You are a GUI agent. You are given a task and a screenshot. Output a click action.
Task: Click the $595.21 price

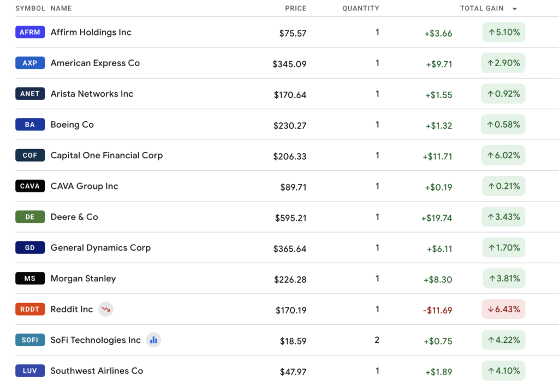pyautogui.click(x=291, y=218)
